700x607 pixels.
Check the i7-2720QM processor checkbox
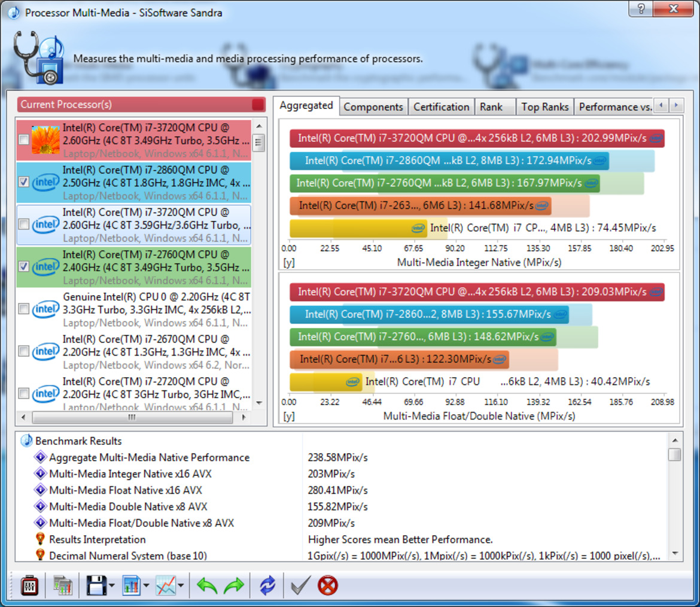(x=24, y=393)
